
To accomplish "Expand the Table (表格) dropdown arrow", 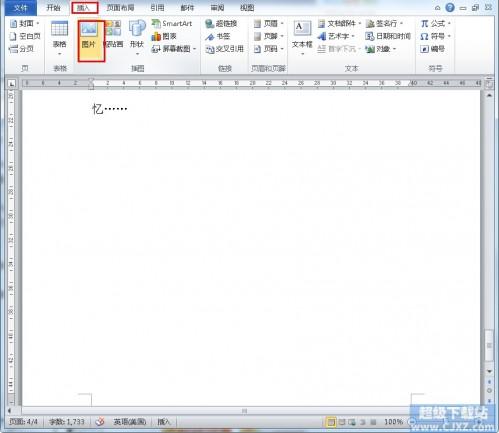I will pos(59,54).
